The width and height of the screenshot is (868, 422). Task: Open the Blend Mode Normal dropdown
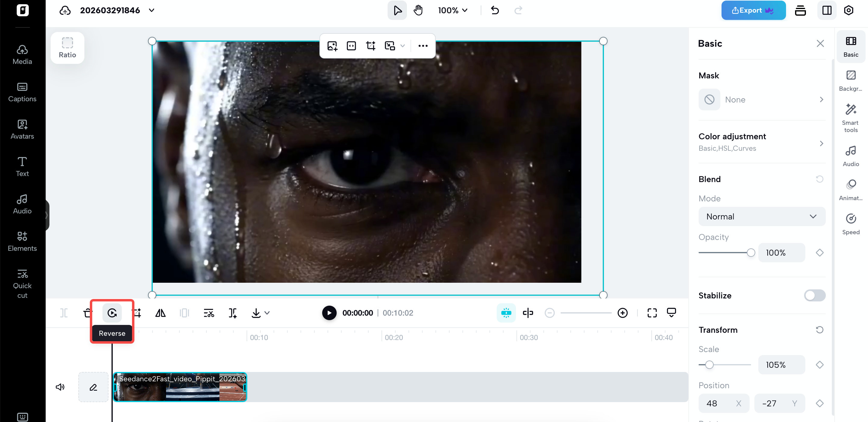point(762,216)
